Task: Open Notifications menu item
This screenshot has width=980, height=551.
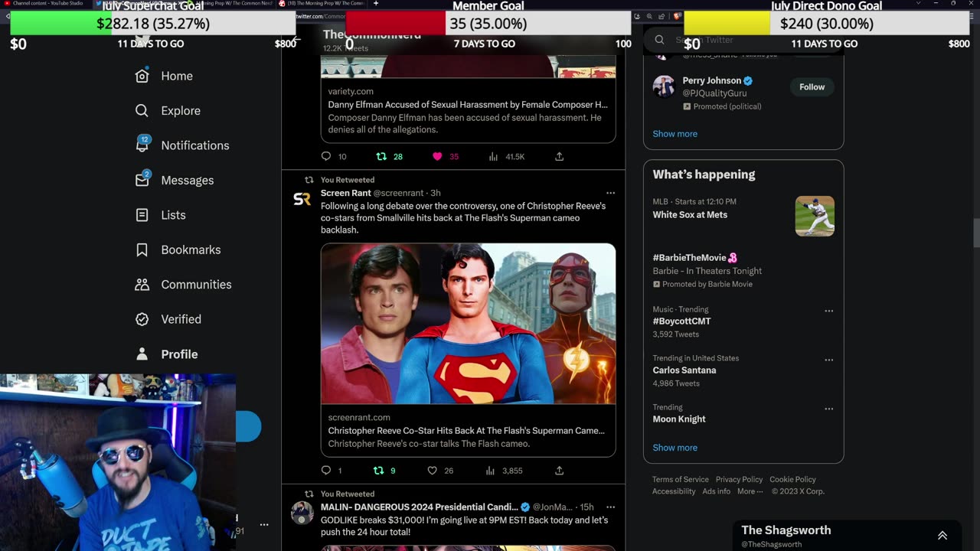Action: [x=195, y=145]
